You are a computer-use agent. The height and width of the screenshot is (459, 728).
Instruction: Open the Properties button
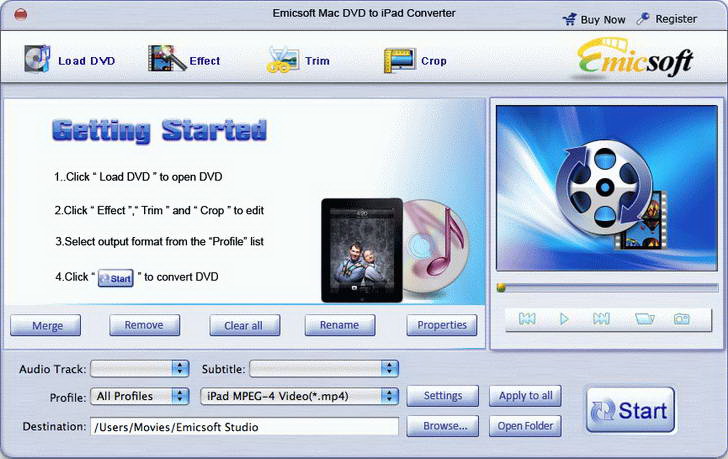[x=442, y=325]
